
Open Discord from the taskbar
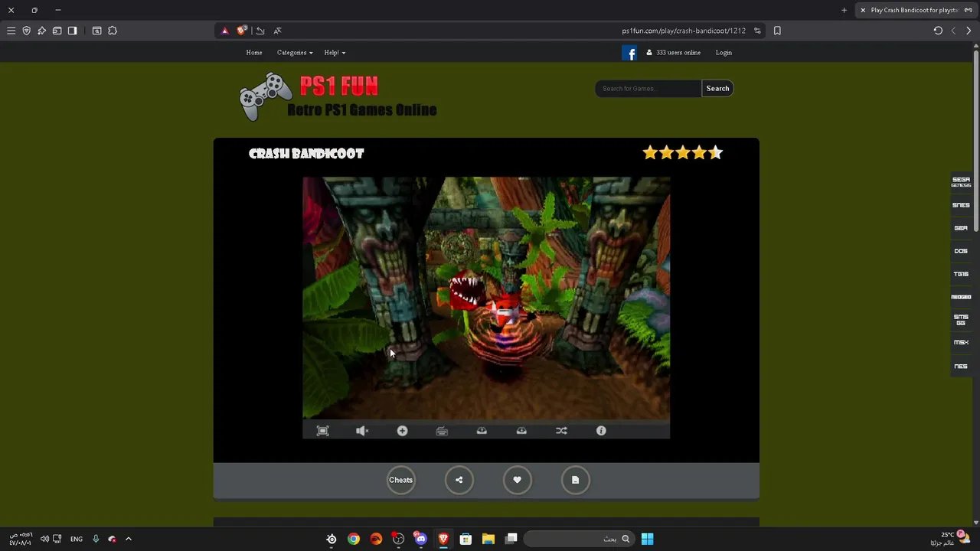tap(420, 539)
